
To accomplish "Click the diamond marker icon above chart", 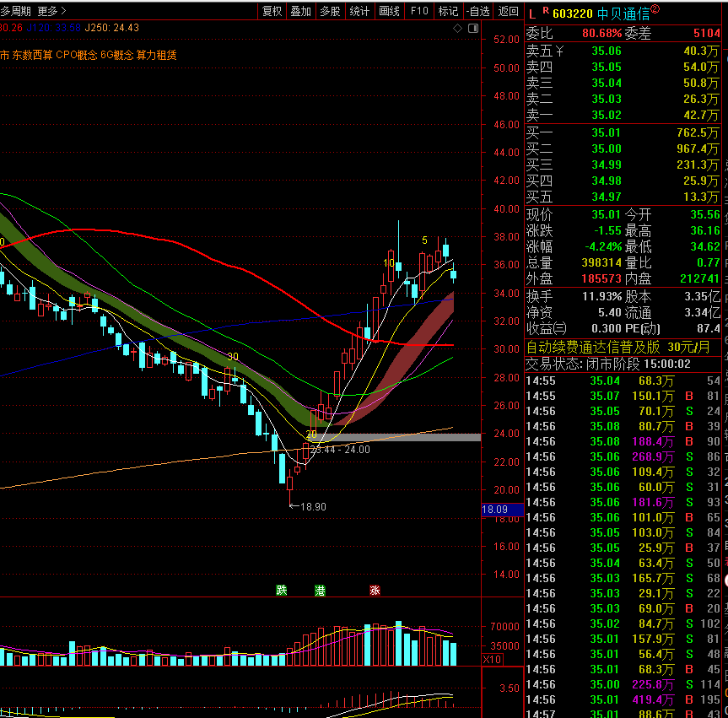I will (x=457, y=29).
